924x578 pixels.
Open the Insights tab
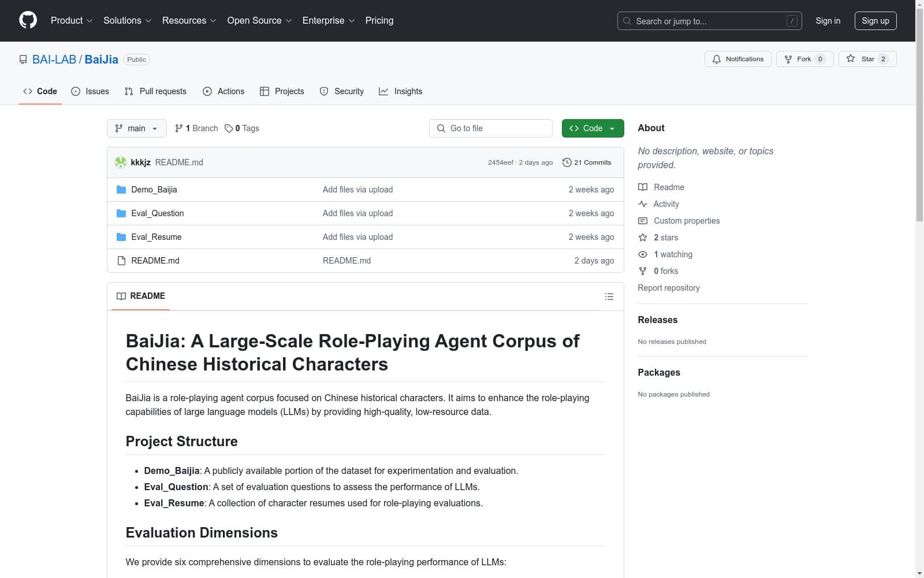pos(401,91)
